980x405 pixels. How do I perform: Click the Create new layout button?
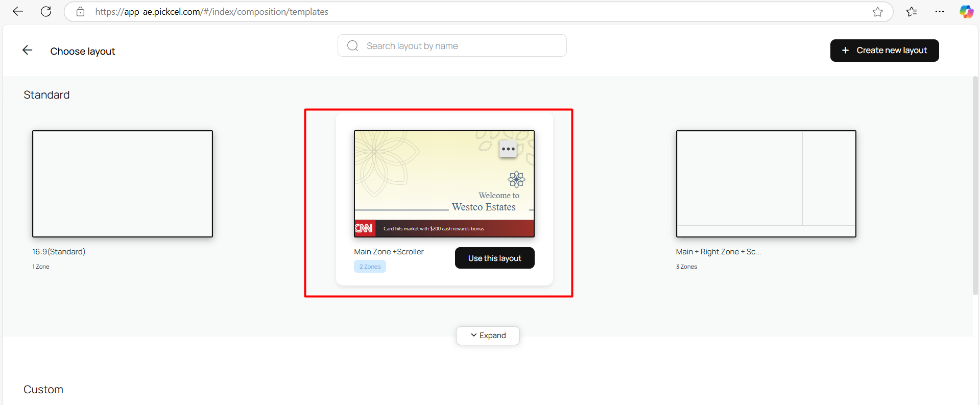tap(884, 51)
